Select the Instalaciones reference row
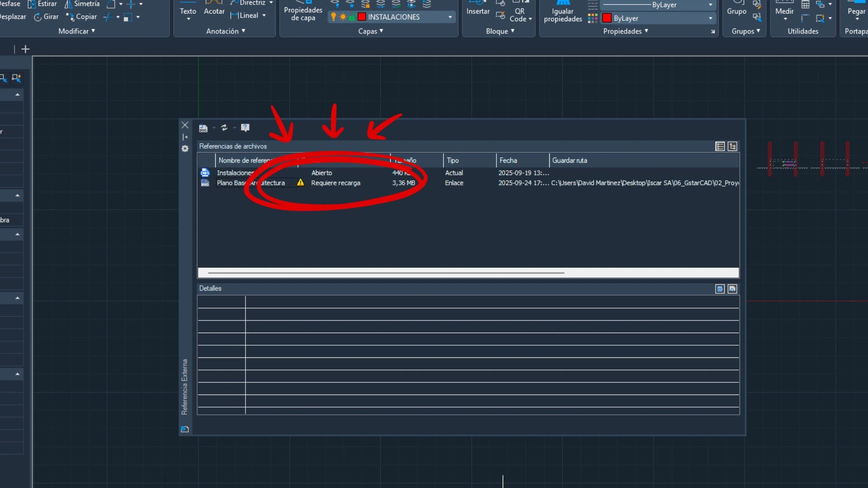 pyautogui.click(x=468, y=173)
